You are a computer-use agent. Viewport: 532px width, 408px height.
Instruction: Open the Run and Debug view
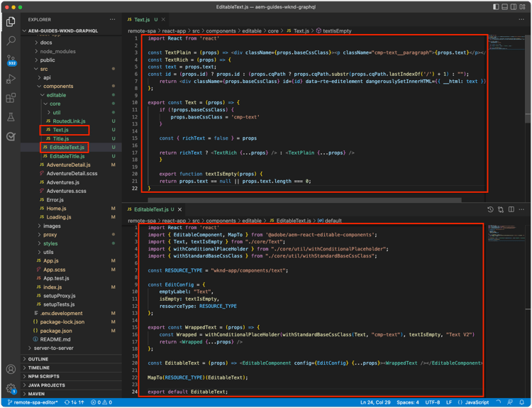pyautogui.click(x=11, y=79)
